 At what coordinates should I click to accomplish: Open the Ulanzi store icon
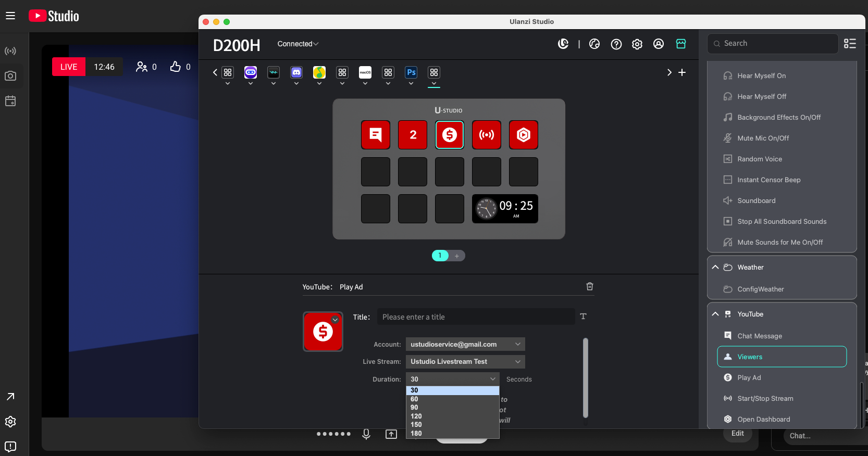tap(680, 44)
